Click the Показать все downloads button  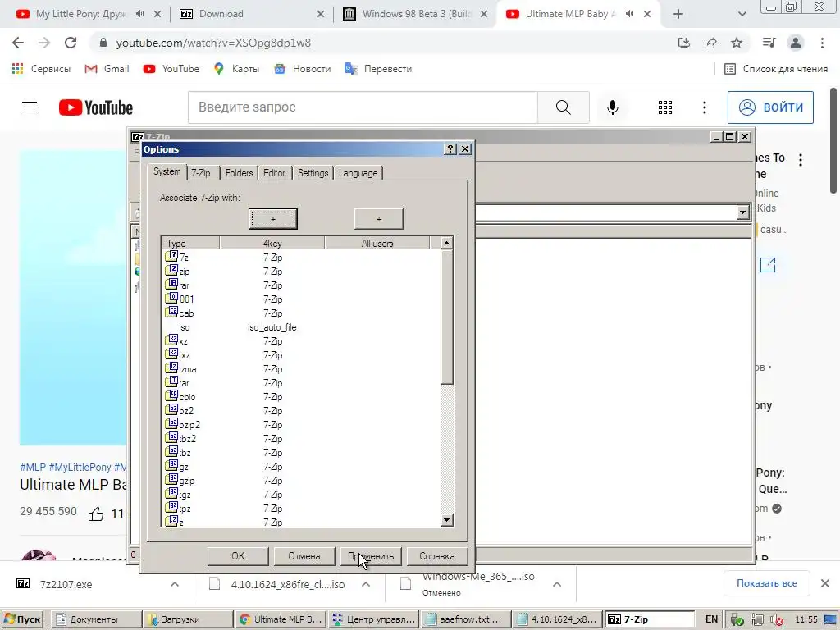(x=767, y=583)
